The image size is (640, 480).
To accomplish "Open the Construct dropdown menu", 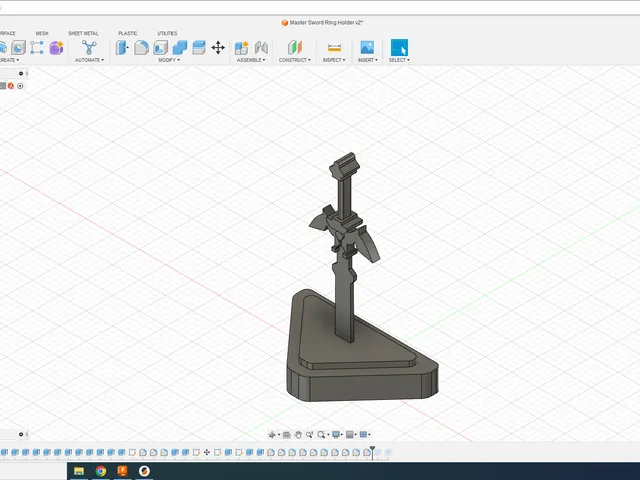I will 295,60.
